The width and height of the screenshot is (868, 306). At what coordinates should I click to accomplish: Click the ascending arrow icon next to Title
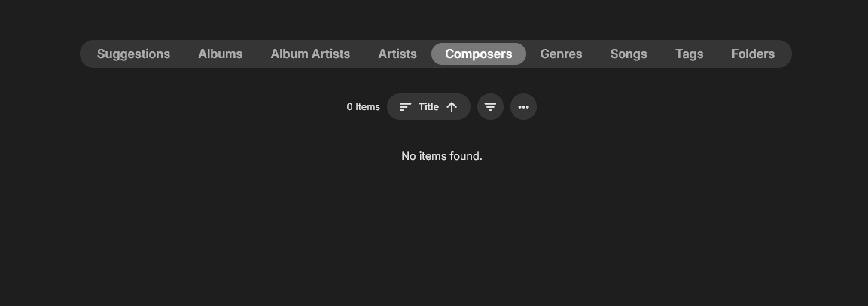(x=452, y=107)
